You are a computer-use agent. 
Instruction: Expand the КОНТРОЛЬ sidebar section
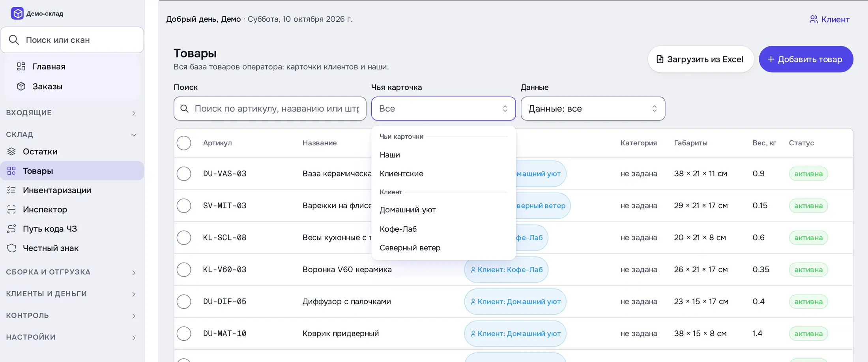point(72,316)
